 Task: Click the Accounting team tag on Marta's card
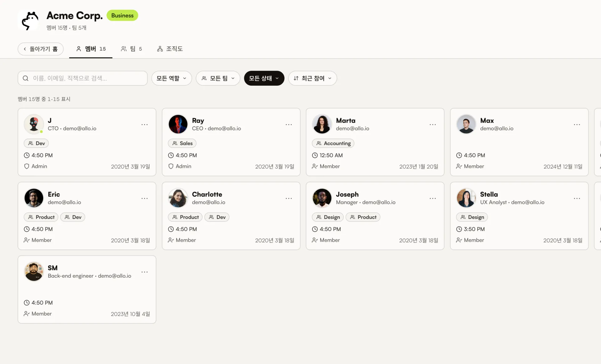click(333, 143)
